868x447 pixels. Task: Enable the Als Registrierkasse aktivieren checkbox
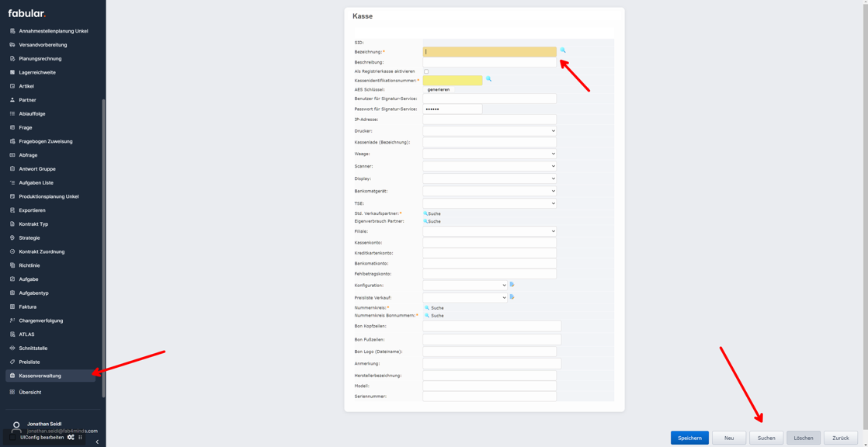[x=426, y=71]
